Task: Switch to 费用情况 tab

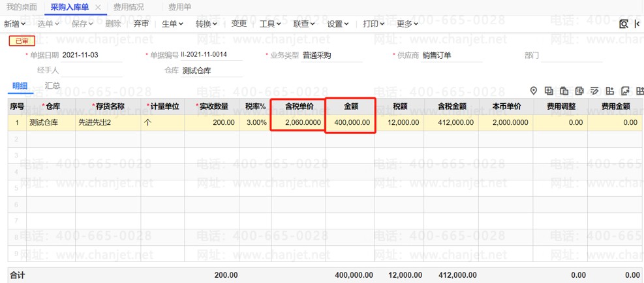Action: click(x=129, y=7)
